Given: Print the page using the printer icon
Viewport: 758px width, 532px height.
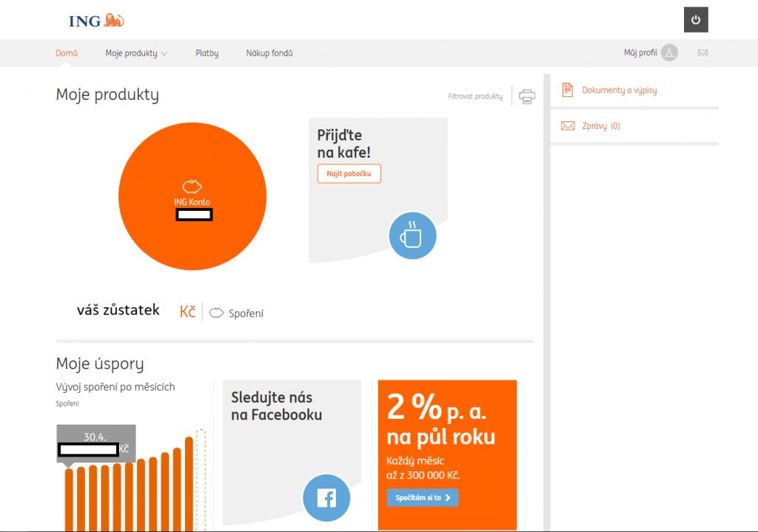Looking at the screenshot, I should 527,96.
